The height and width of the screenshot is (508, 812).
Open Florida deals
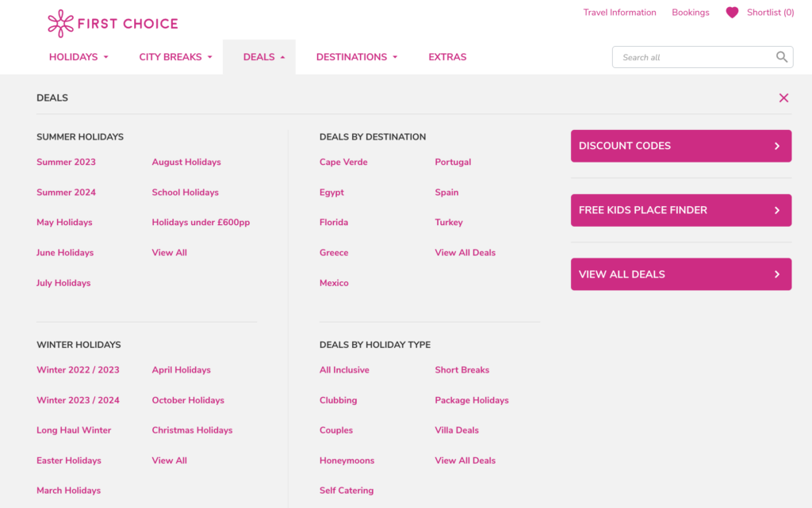click(334, 223)
